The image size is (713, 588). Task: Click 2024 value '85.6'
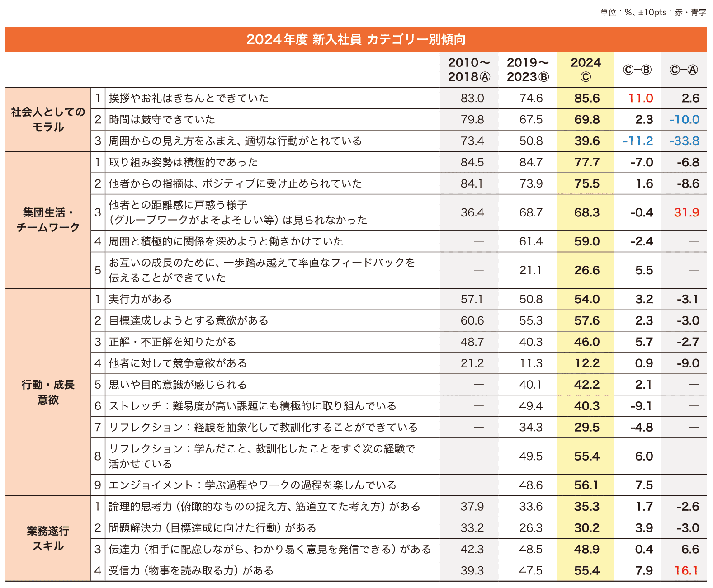(x=587, y=98)
